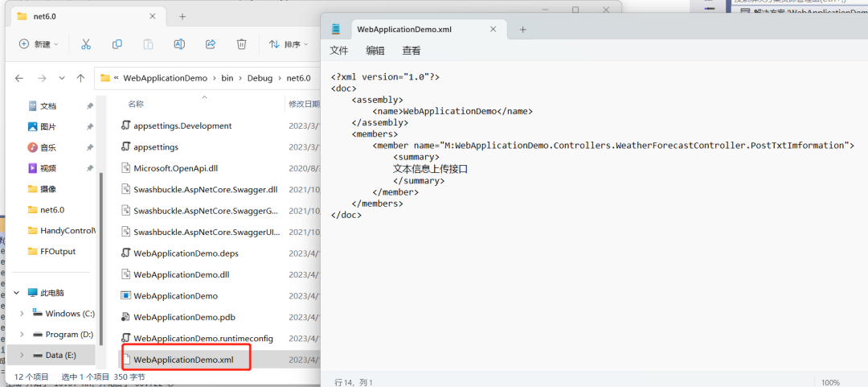
Task: Open the 新建 (New) dropdown button
Action: [x=39, y=44]
